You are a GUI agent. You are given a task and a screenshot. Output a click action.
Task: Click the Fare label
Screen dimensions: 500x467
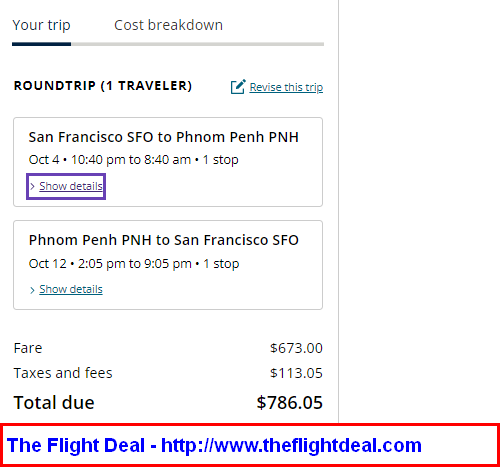click(x=28, y=348)
